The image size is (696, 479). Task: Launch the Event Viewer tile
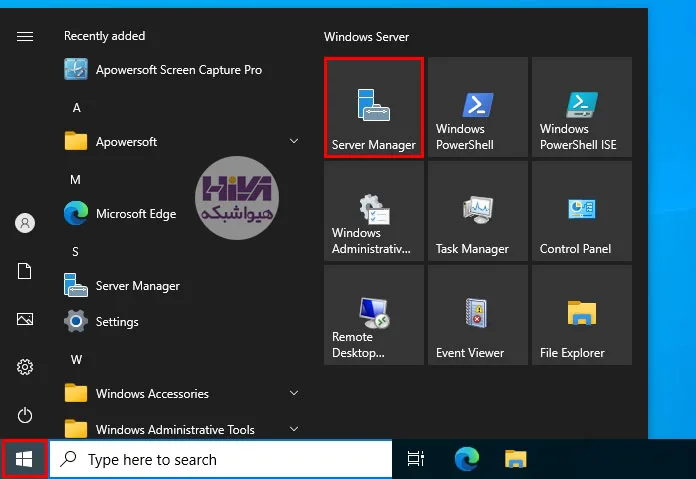[x=478, y=315]
